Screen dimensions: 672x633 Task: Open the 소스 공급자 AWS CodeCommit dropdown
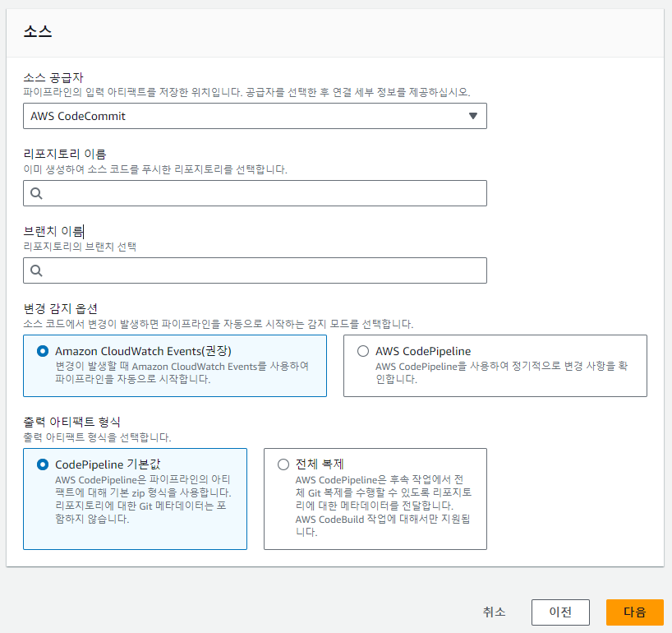[255, 116]
